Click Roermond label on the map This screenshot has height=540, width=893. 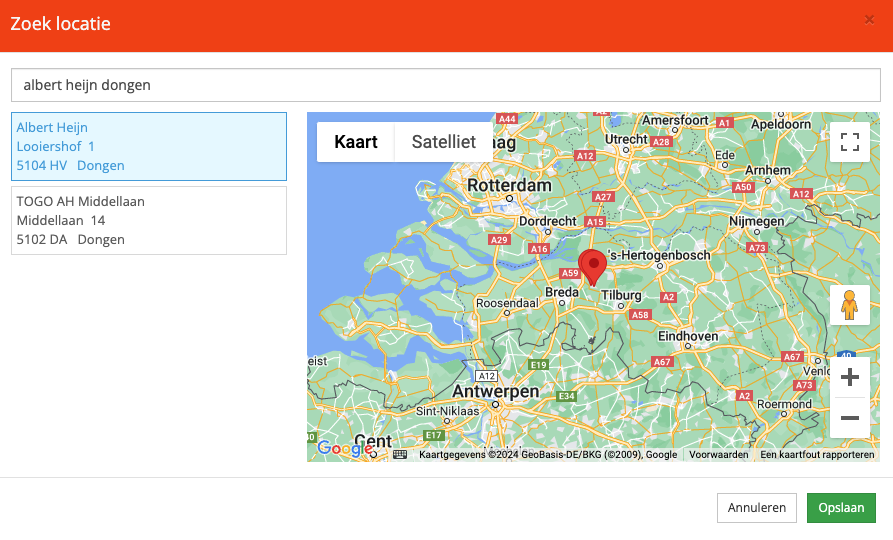pos(784,404)
